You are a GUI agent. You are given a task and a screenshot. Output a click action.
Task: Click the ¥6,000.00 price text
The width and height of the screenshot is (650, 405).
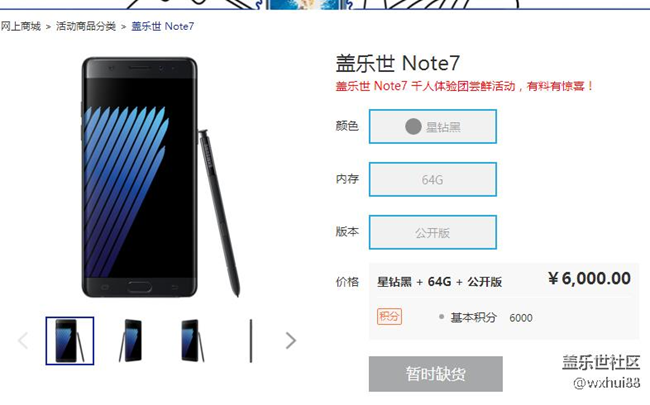coord(589,278)
